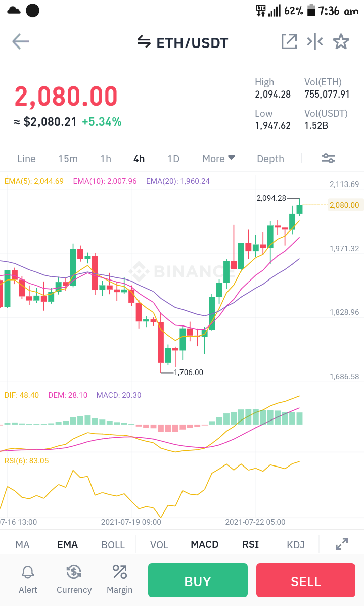Open the share/export chart icon
This screenshot has height=606, width=364.
pos(289,42)
